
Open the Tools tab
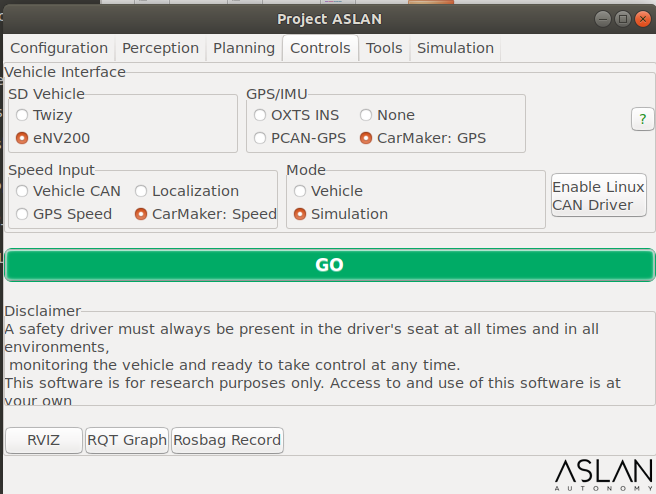(384, 48)
